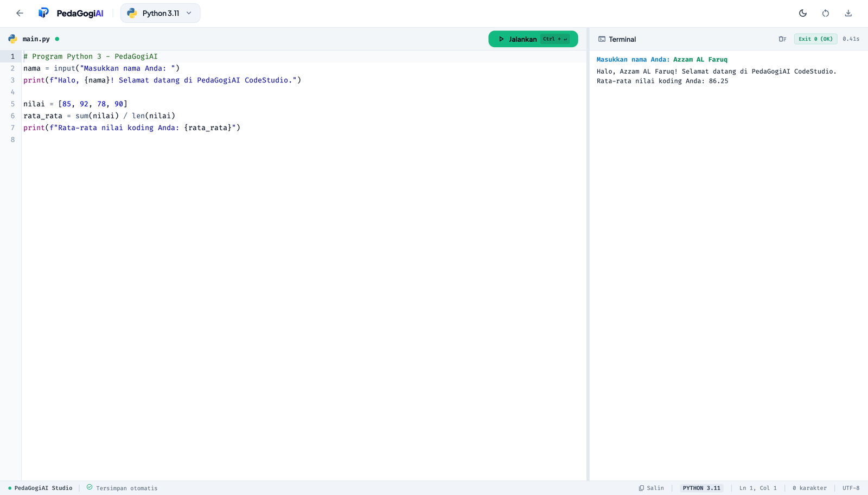Click the Terminal panel icon
The image size is (868, 495).
point(602,39)
